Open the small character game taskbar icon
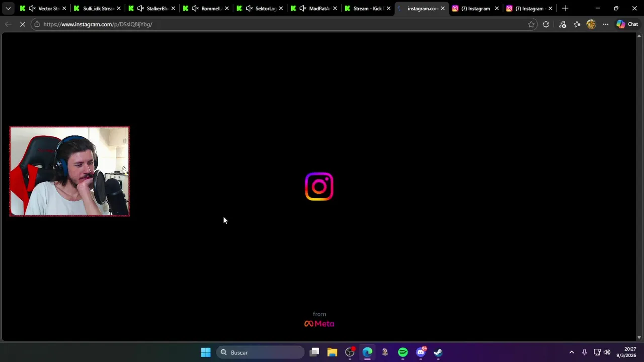Image resolution: width=644 pixels, height=362 pixels. tap(385, 352)
